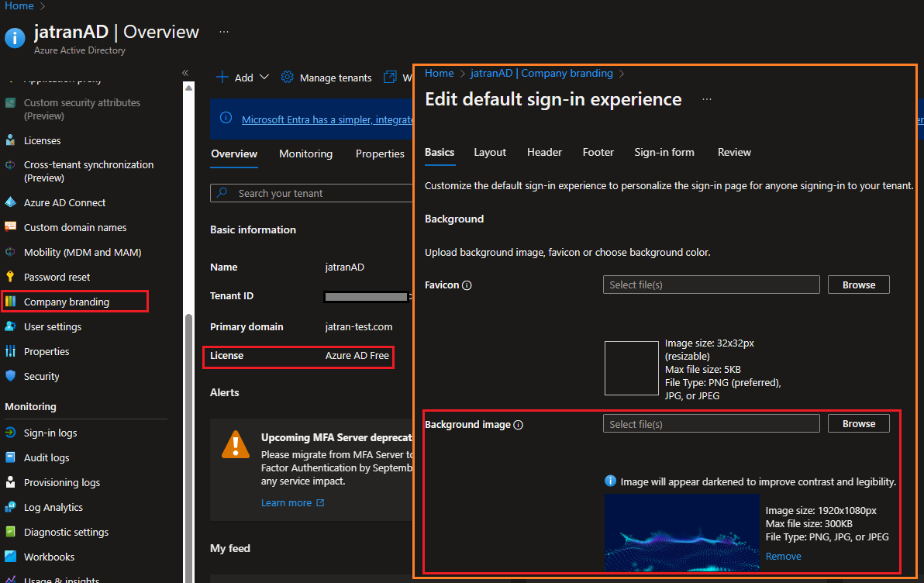Viewport: 924px width, 583px height.
Task: Click Learn more link in MFA alert
Action: (293, 503)
